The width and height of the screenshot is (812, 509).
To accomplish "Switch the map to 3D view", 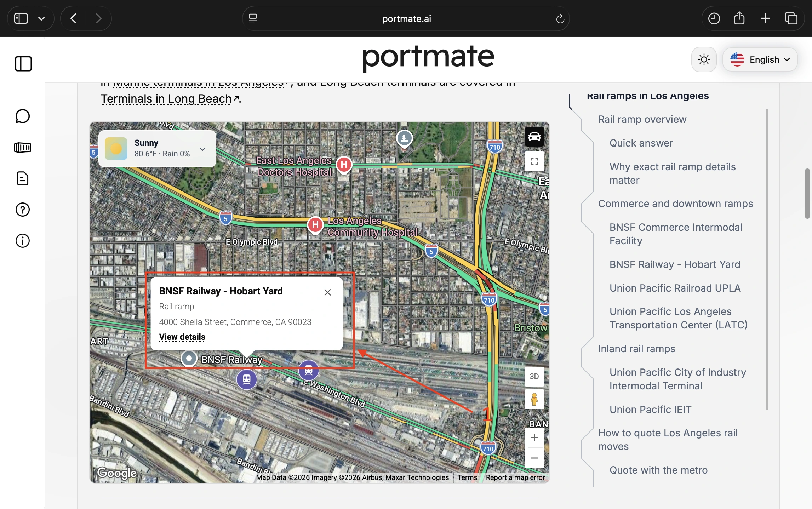I will tap(534, 376).
